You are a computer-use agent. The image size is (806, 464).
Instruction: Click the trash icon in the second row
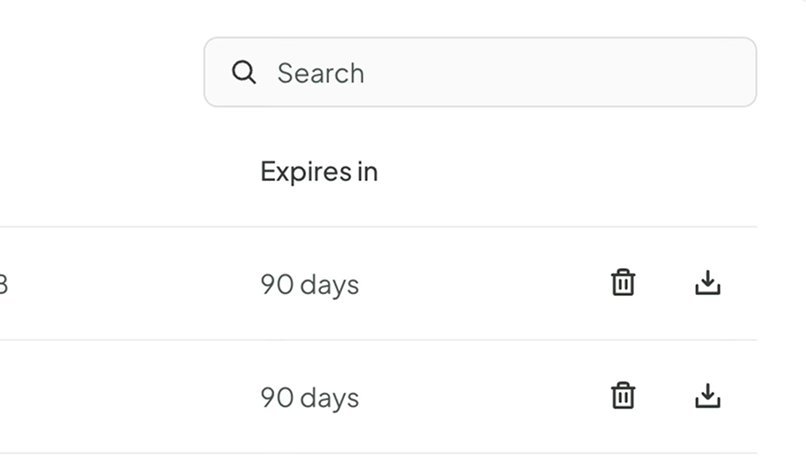pos(623,396)
